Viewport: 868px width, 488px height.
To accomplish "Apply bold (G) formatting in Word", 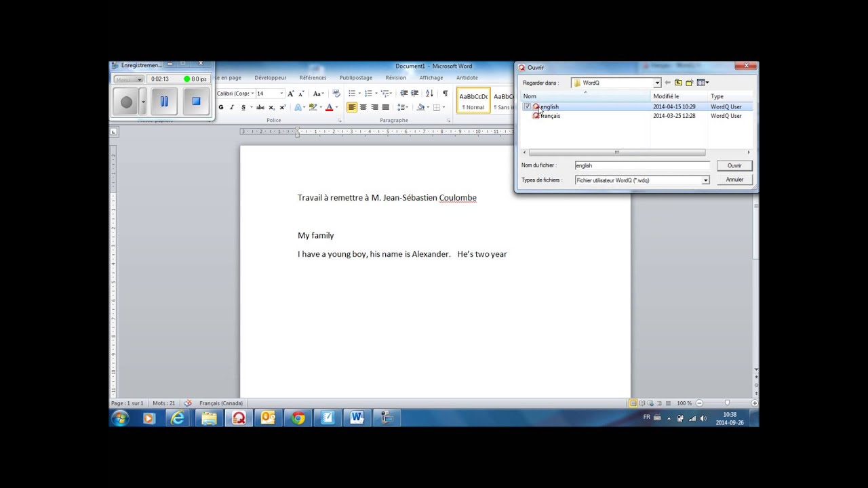I will (221, 107).
